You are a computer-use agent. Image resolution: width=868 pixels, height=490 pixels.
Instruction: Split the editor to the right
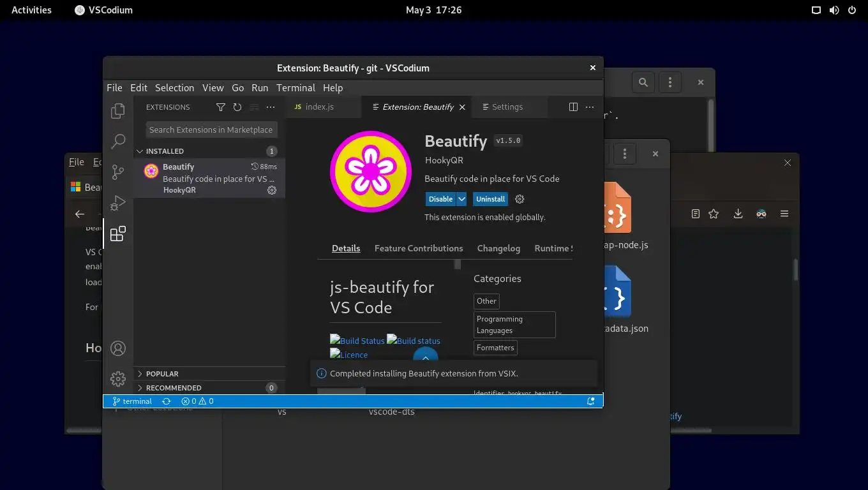pyautogui.click(x=573, y=107)
